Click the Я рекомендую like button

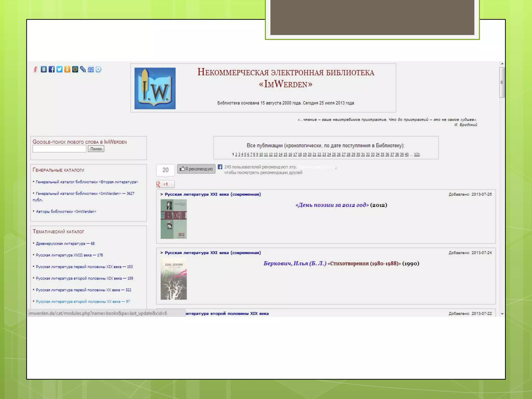point(196,169)
